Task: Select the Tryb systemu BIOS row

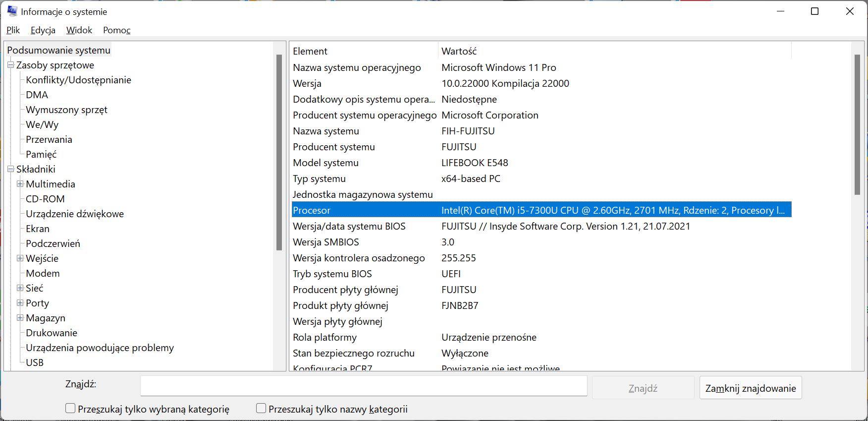Action: tap(542, 274)
